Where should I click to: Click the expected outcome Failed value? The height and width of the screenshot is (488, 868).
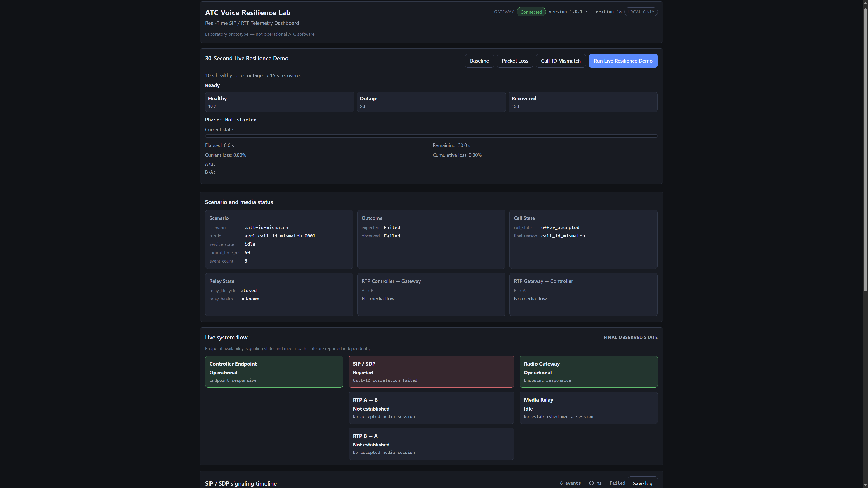coord(392,228)
